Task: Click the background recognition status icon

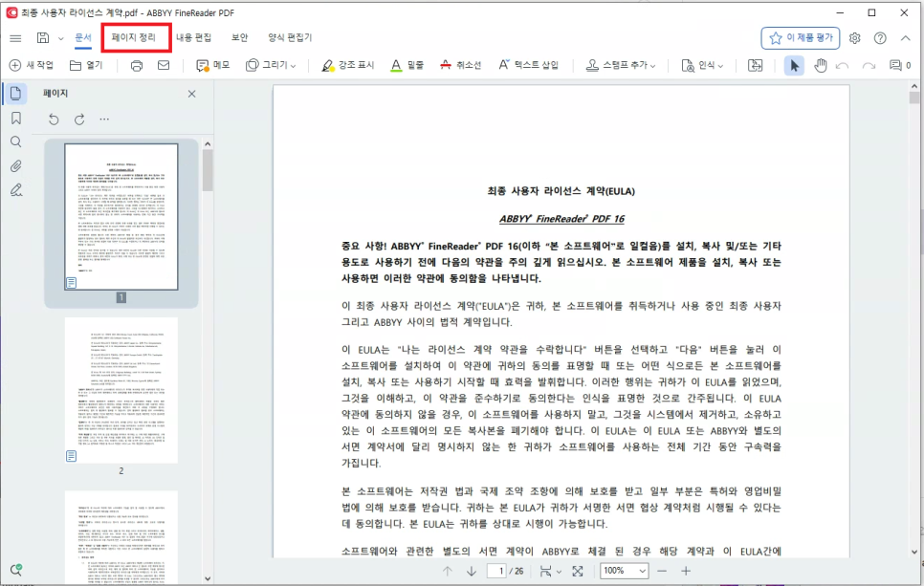Action: point(16,570)
